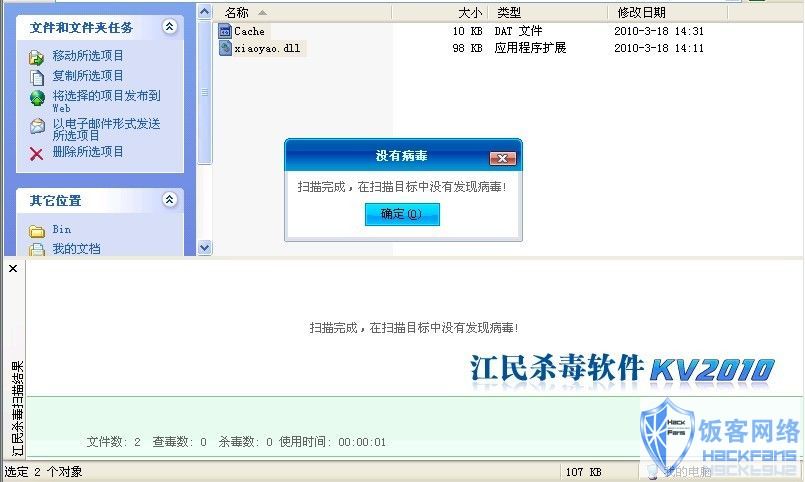This screenshot has width=805, height=482.
Task: Click the dialog's scan complete message
Action: point(402,187)
